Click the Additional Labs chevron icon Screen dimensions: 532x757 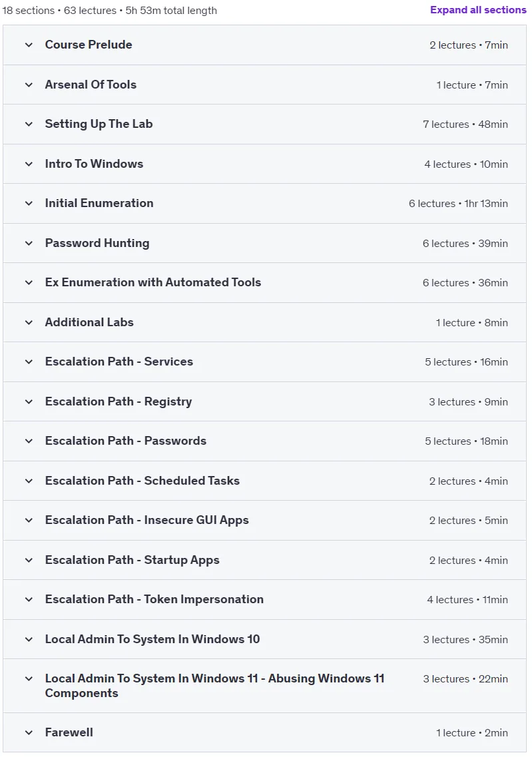coord(29,322)
